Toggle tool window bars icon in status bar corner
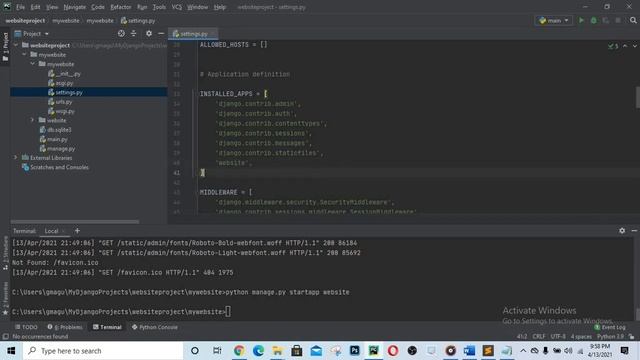This screenshot has height=360, width=640. point(5,337)
